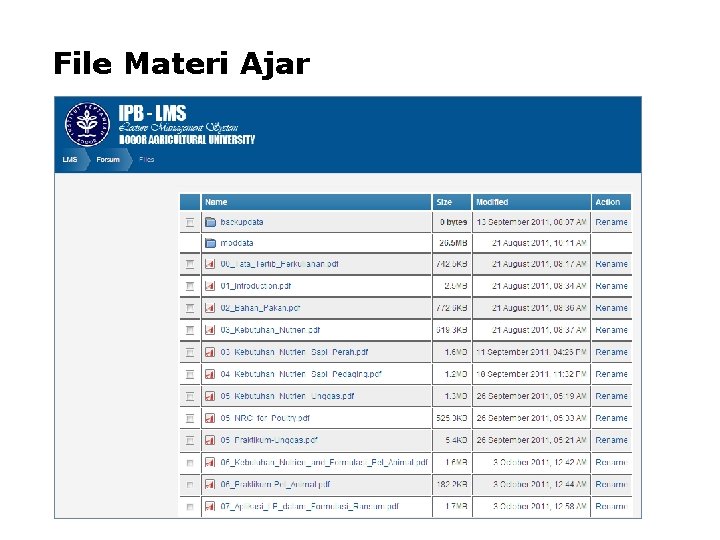Click the PDF icon for the Sapi_Perah file

[210, 352]
